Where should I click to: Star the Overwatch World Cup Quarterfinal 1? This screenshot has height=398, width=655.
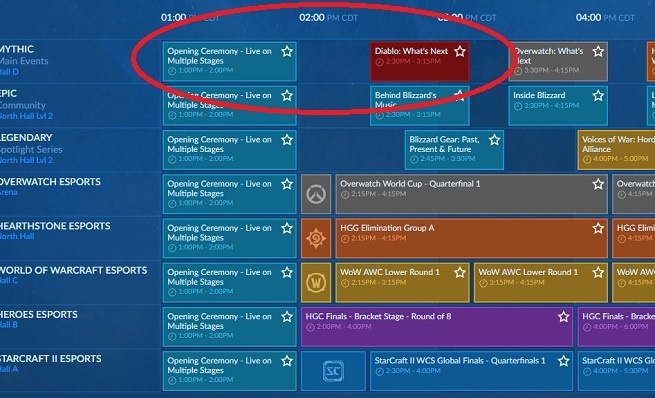(598, 184)
